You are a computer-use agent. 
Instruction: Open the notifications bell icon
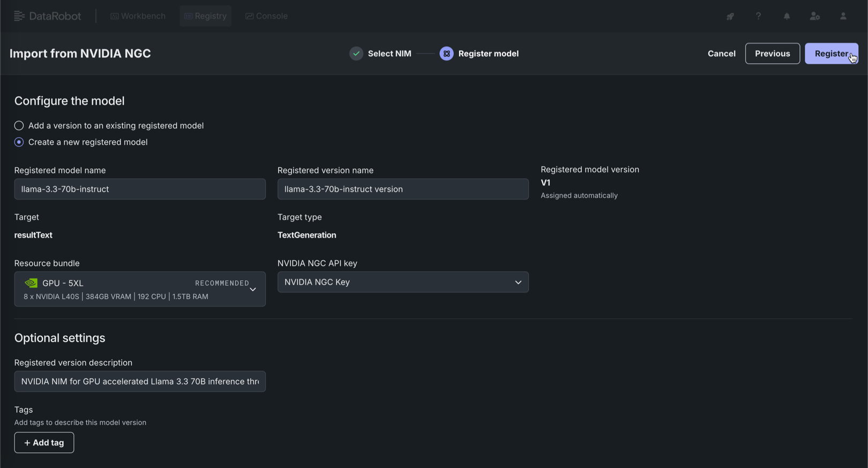787,16
